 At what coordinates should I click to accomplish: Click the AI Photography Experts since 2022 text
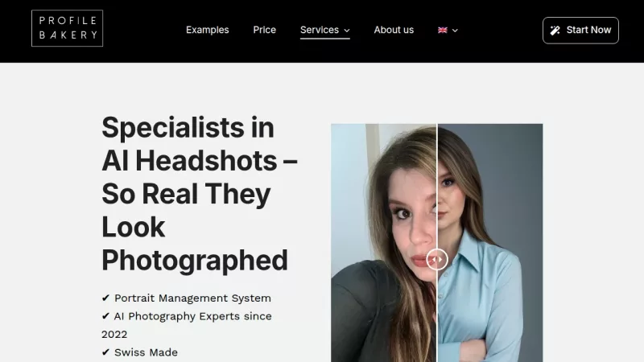[192, 317]
